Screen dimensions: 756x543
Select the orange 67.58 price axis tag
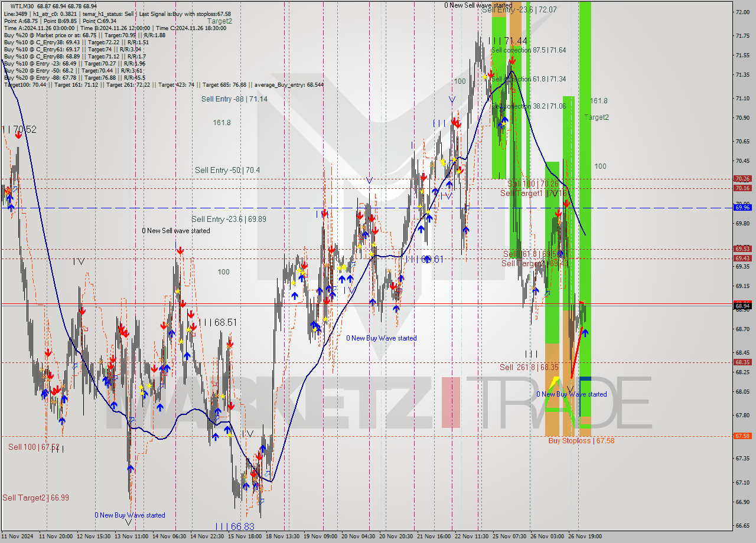[742, 436]
